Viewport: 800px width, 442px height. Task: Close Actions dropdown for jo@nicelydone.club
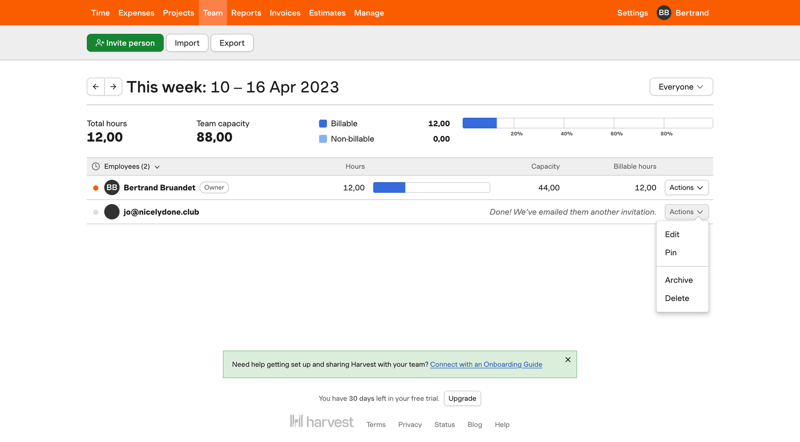coord(686,212)
